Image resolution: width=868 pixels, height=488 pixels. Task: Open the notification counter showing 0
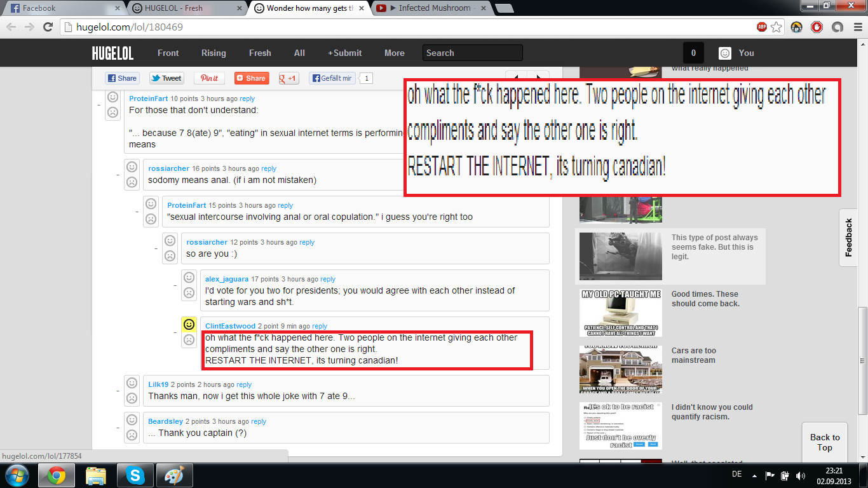(x=693, y=53)
